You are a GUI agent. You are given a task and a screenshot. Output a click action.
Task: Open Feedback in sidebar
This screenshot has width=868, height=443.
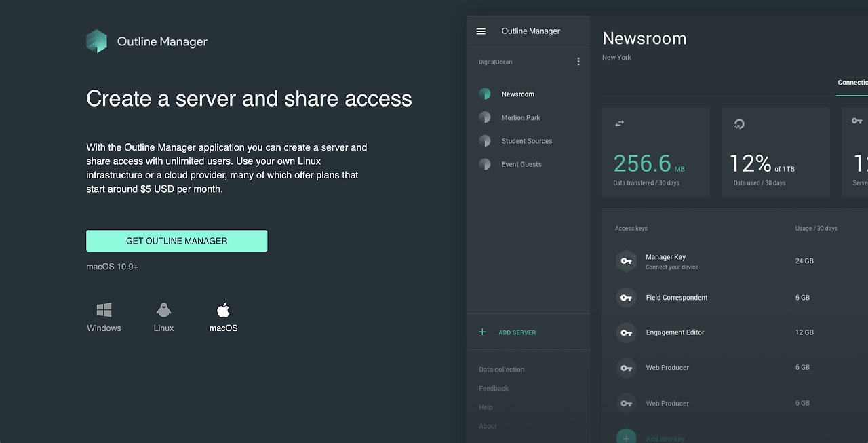[x=494, y=389]
